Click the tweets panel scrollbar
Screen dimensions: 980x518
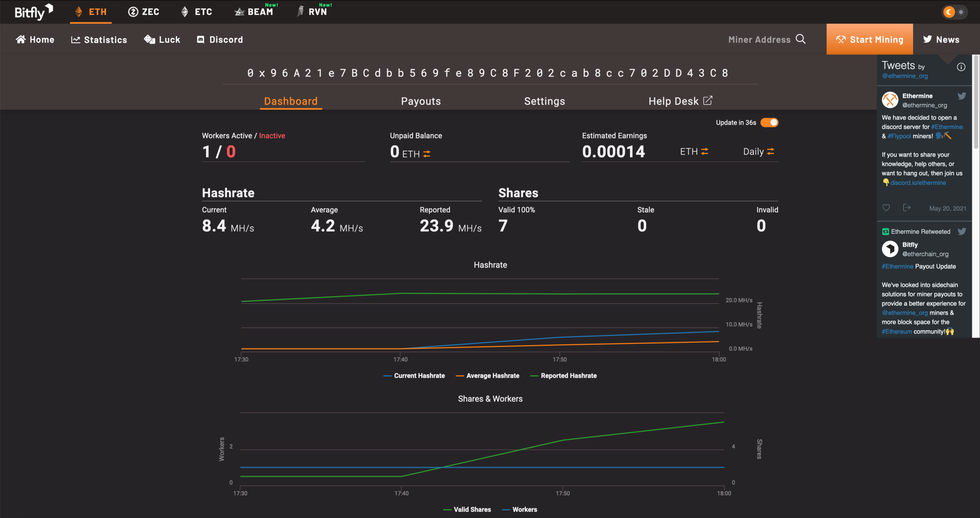coord(976,102)
